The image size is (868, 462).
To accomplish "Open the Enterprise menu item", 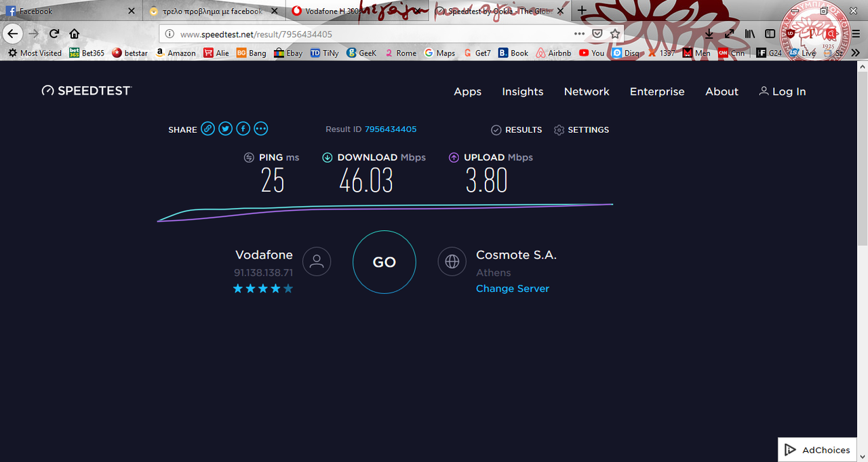I will click(657, 91).
